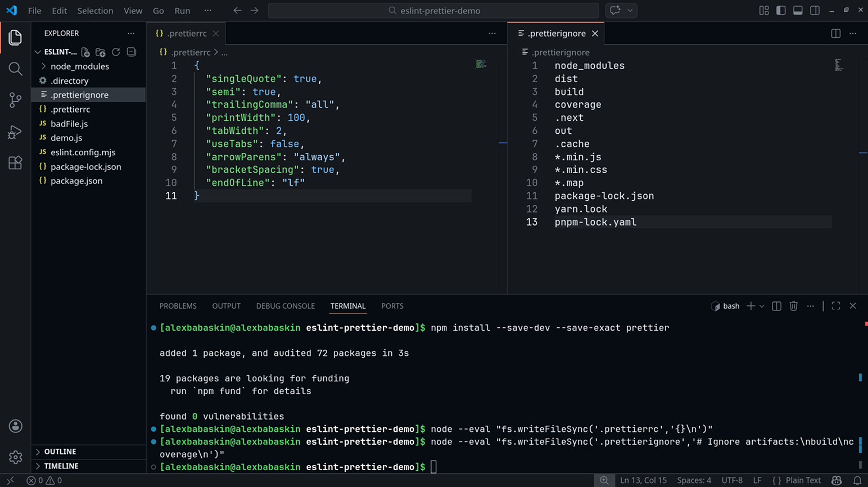Open the Selection menu
This screenshot has width=868, height=487.
click(95, 11)
